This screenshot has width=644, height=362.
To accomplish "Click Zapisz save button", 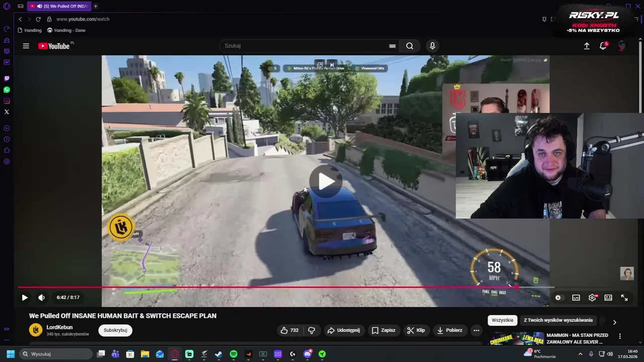I will (383, 330).
